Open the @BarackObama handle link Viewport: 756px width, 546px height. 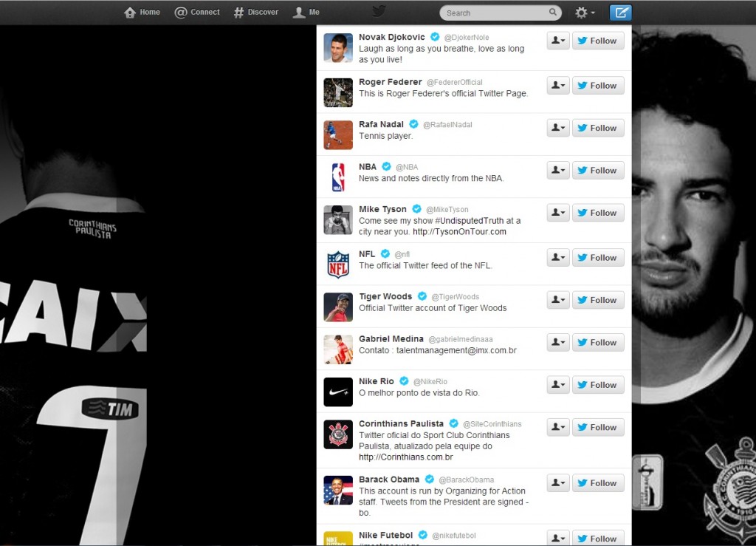tap(467, 480)
